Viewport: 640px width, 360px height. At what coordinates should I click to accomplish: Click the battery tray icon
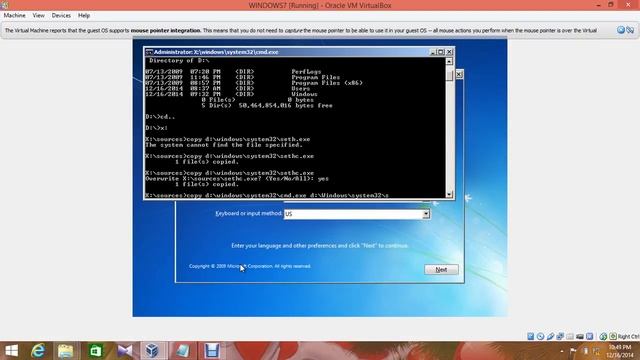click(x=586, y=351)
